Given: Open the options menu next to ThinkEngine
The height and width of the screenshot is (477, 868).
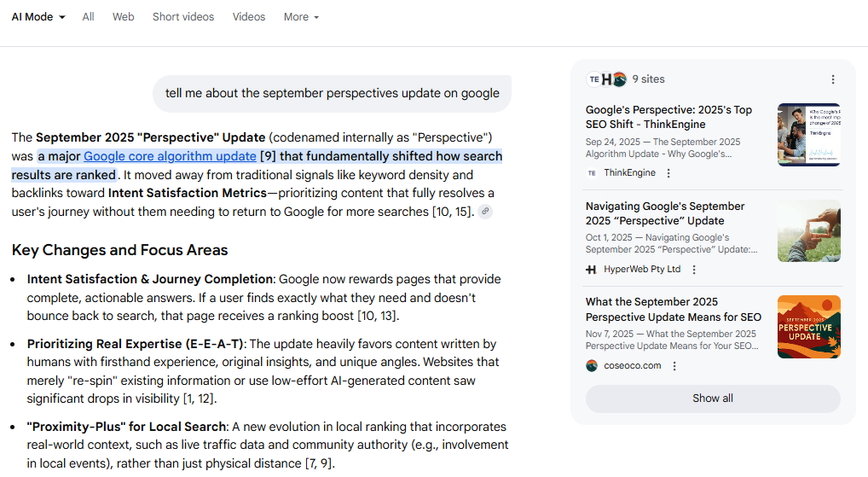Looking at the screenshot, I should click(x=668, y=173).
